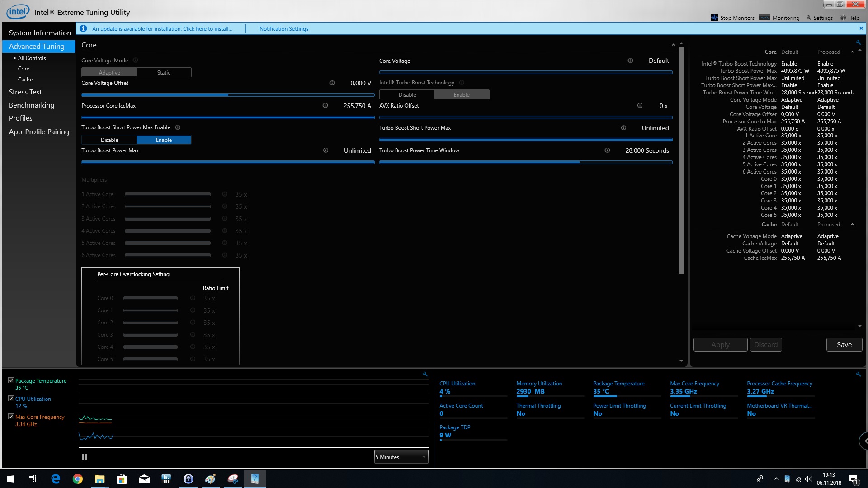Toggle the Max Core Frequency monitor checkbox

pos(11,417)
